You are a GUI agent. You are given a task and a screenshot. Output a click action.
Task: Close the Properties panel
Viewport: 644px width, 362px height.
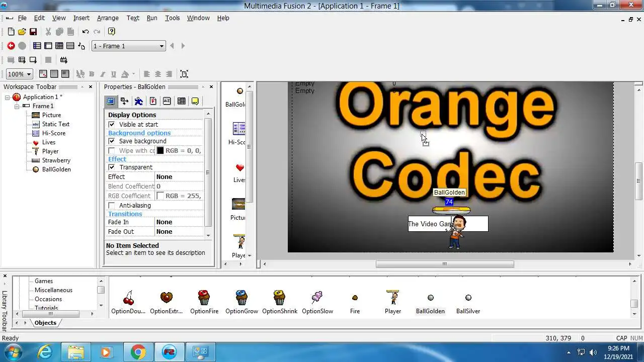pos(211,86)
